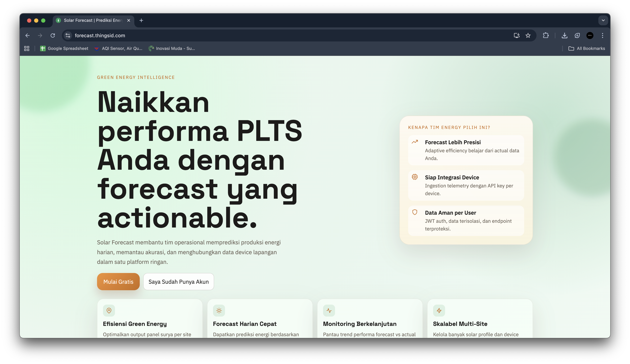
Task: Open the All Bookmarks folder
Action: point(587,48)
